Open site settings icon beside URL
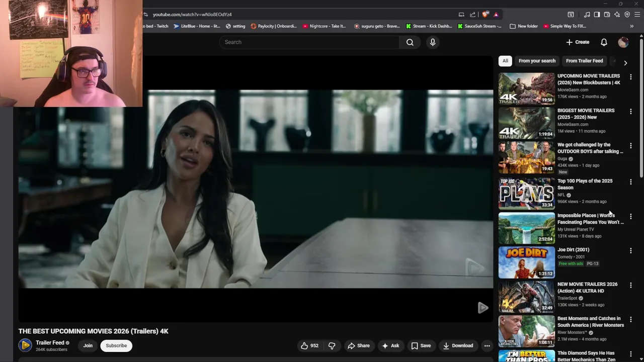The image size is (644, 362). (145, 15)
